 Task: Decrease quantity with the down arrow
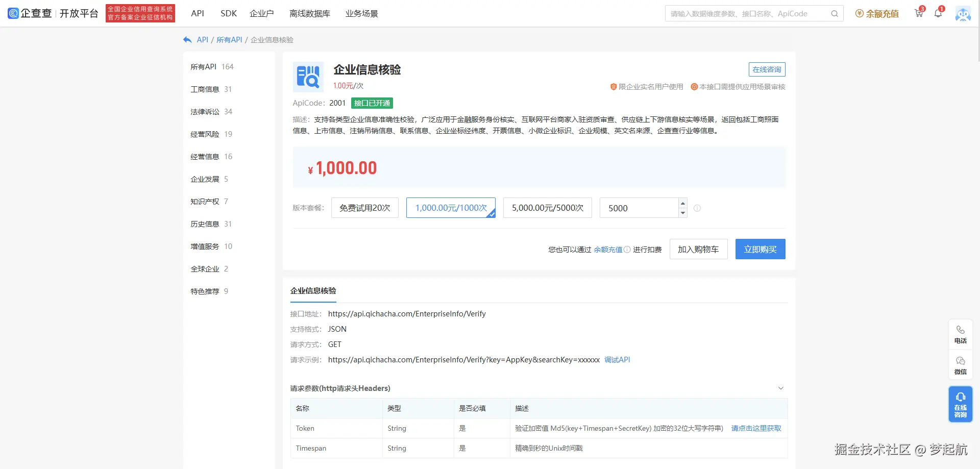tap(683, 213)
